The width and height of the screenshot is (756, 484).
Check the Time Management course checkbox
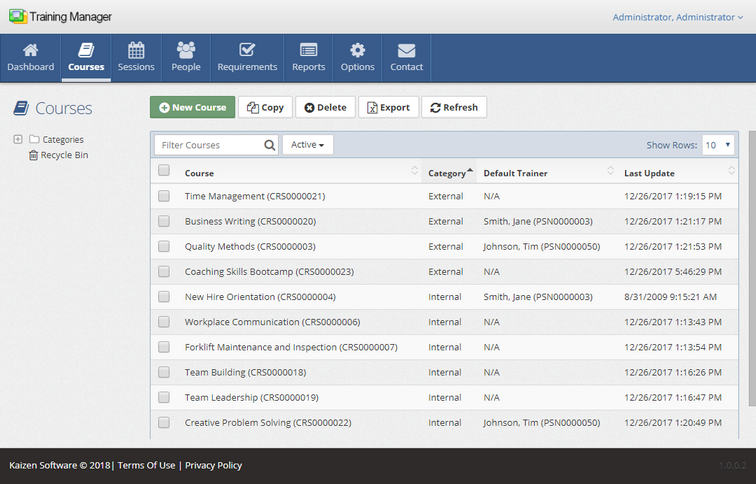tap(164, 196)
